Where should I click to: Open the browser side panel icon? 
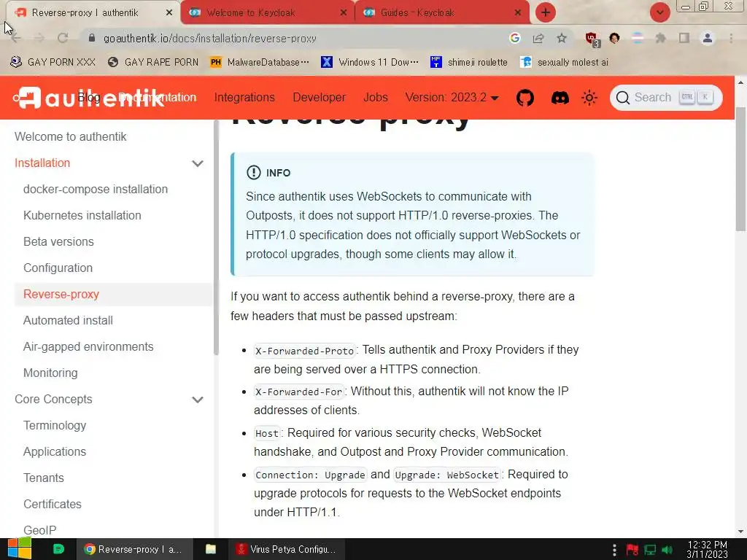click(684, 38)
